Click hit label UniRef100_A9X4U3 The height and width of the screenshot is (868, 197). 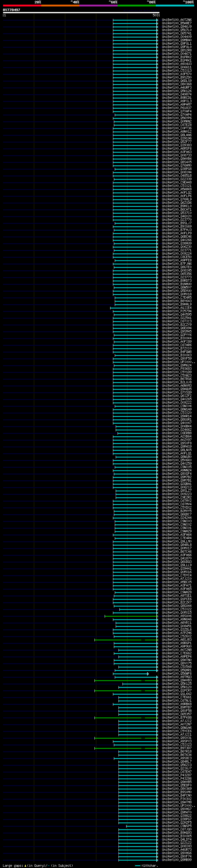(177, 64)
